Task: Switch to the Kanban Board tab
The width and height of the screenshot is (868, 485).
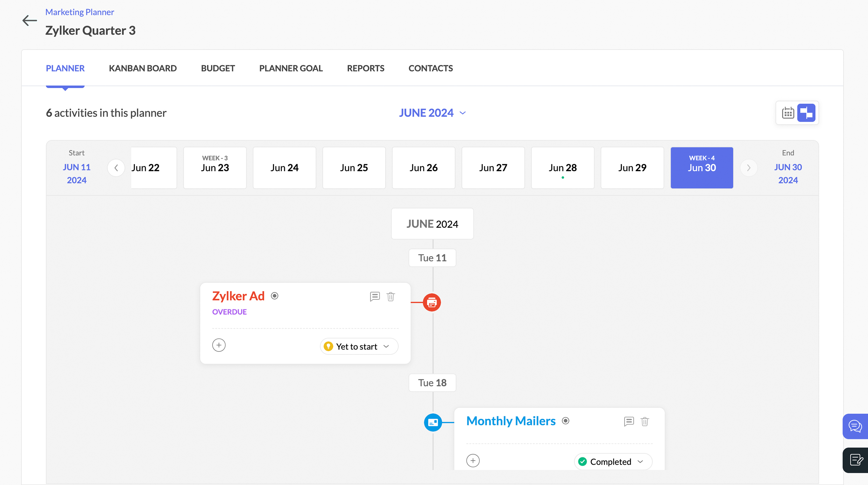Action: click(143, 68)
